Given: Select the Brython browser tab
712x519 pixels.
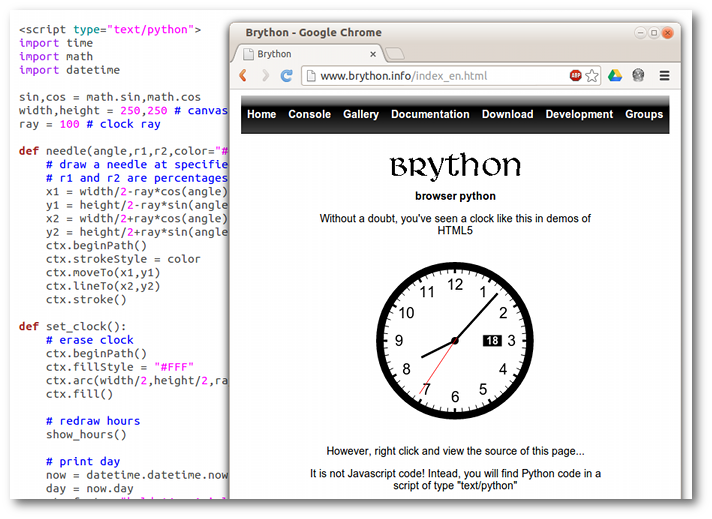Looking at the screenshot, I should click(300, 54).
